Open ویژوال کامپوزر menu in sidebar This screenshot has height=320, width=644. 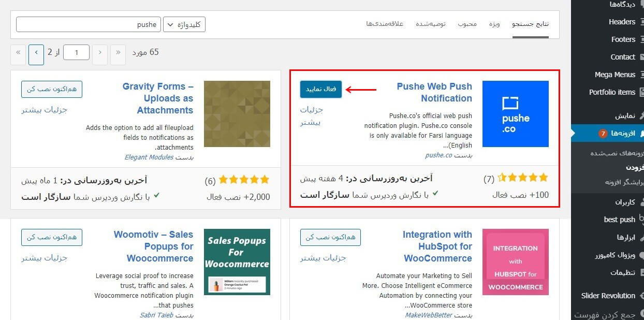point(615,255)
